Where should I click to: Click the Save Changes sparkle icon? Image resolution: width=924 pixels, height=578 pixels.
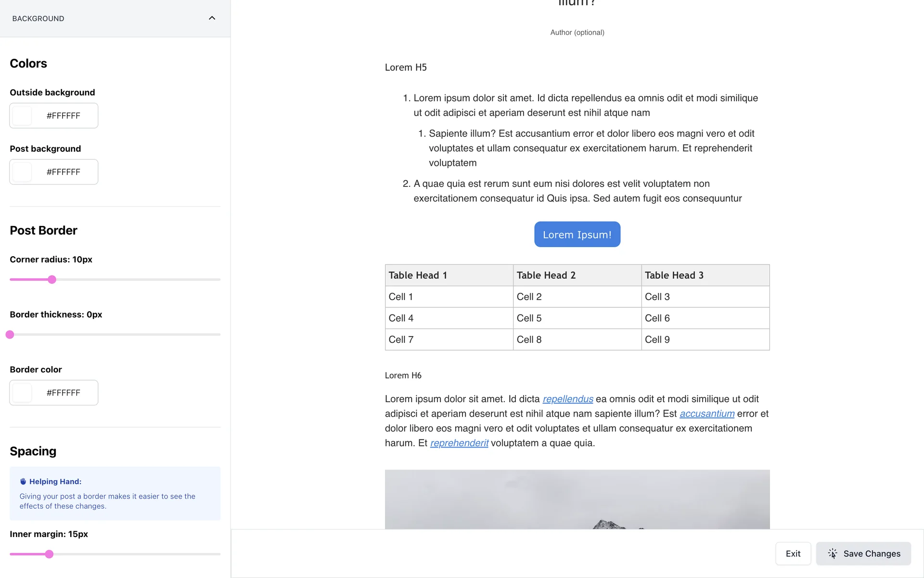coord(833,553)
